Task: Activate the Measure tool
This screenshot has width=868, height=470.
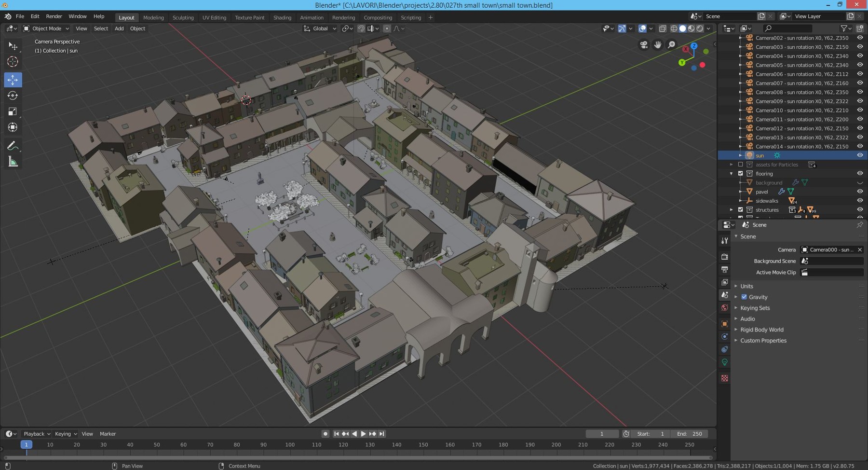Action: pos(13,161)
